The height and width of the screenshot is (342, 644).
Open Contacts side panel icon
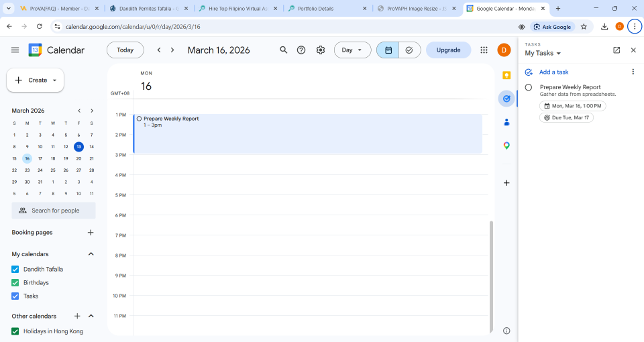506,122
